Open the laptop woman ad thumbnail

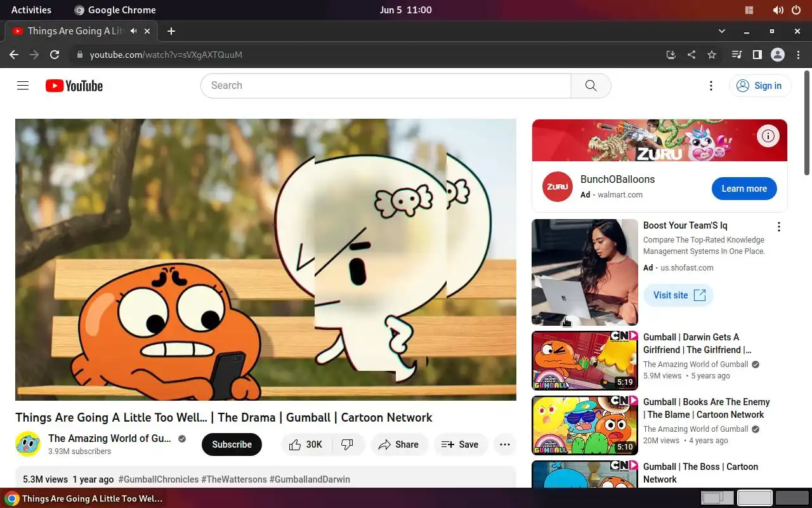point(585,272)
